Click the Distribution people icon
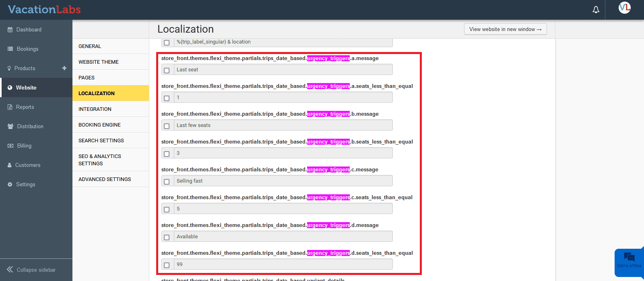644x281 pixels. pyautogui.click(x=10, y=127)
